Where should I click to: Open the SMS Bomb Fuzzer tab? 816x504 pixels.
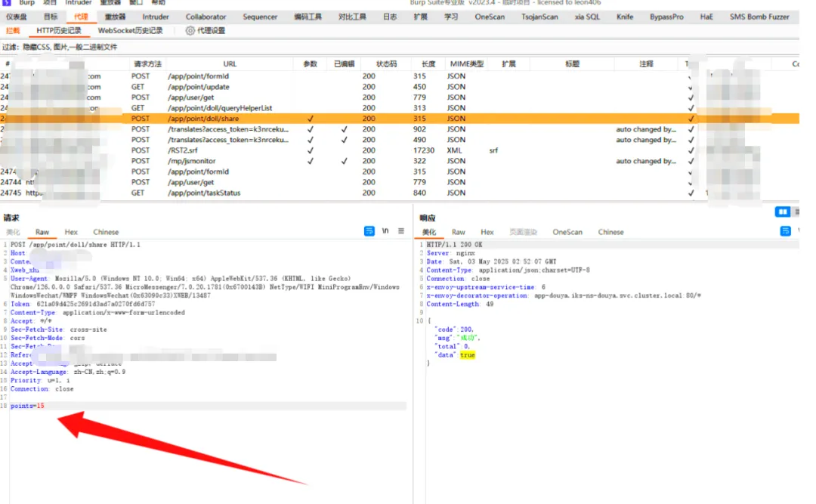(x=759, y=17)
